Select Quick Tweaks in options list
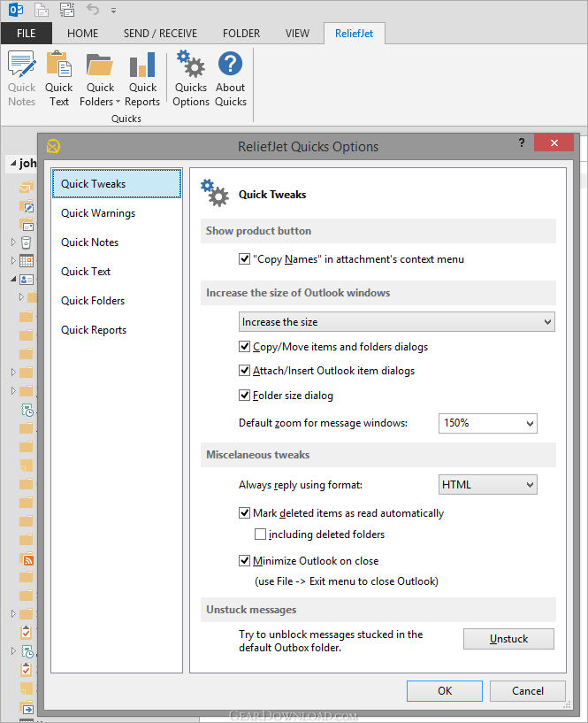This screenshot has height=723, width=588. point(117,183)
